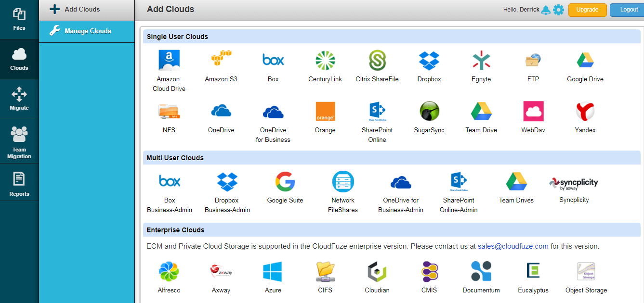Viewport: 644px width, 303px height.
Task: Open the Clouds section in sidebar
Action: coord(19,59)
